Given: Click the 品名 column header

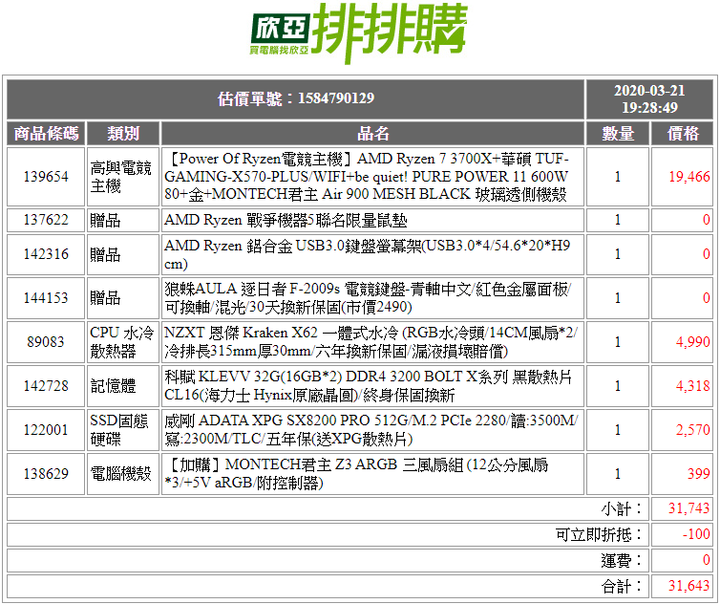Looking at the screenshot, I should tap(373, 134).
